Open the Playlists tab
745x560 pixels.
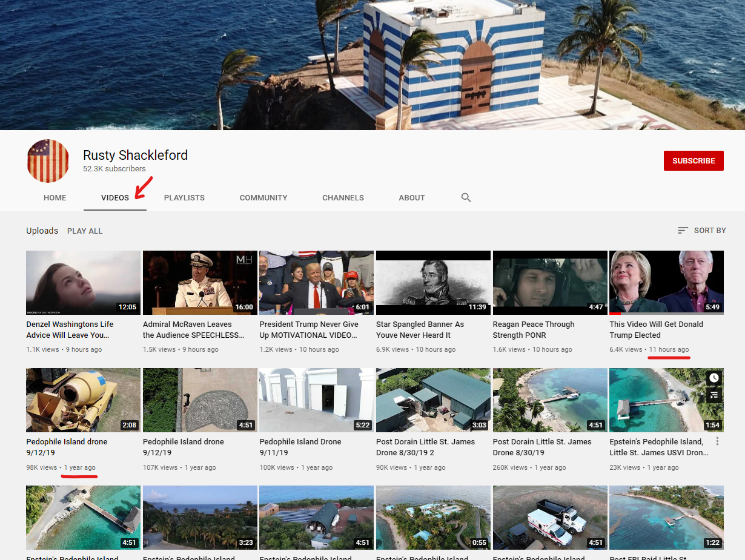184,198
